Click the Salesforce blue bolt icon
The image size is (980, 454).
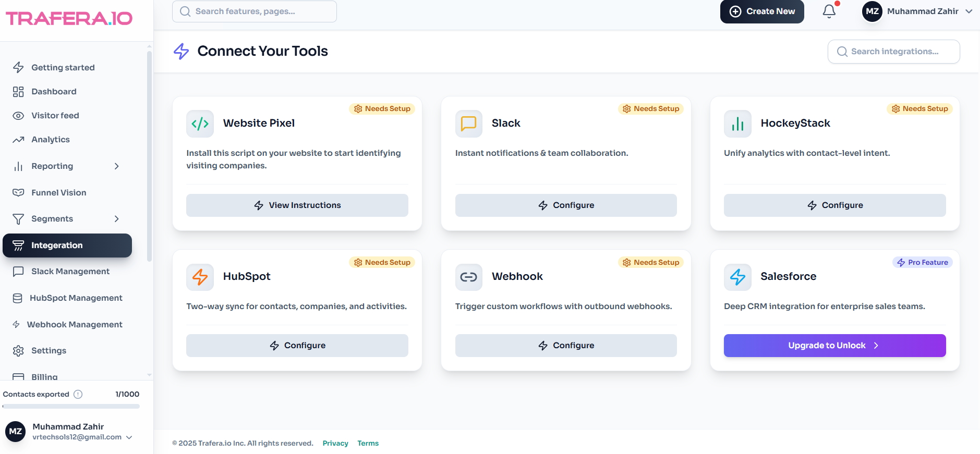pyautogui.click(x=737, y=277)
